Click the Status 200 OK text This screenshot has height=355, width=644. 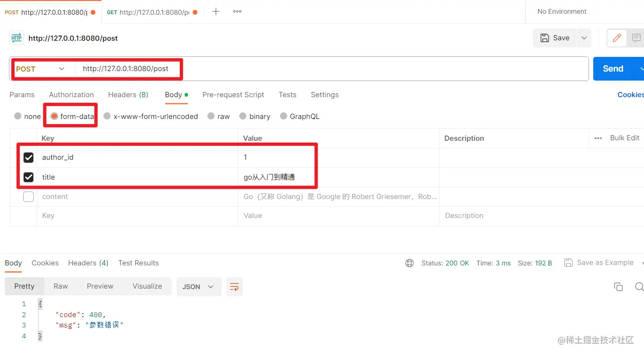pyautogui.click(x=445, y=263)
